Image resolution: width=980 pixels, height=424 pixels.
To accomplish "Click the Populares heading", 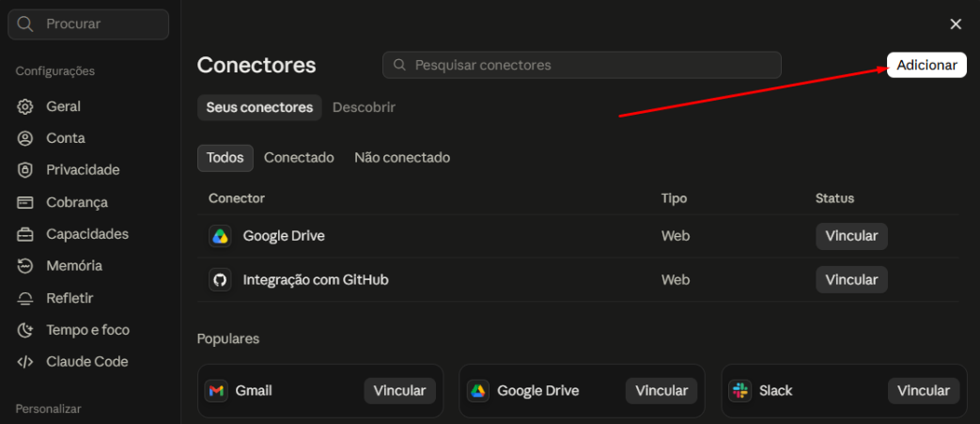I will click(228, 339).
